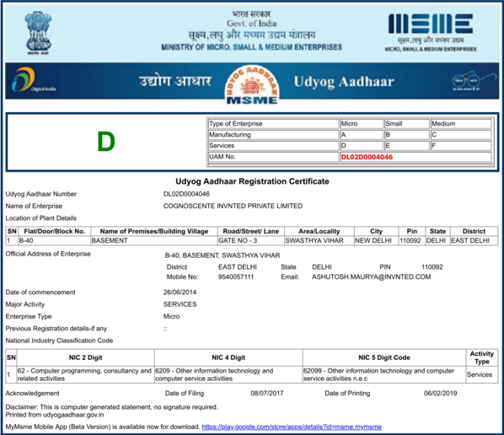Viewport: 504px width, 435px height.
Task: Click the date of printing 06/02/2019
Action: coord(440,393)
